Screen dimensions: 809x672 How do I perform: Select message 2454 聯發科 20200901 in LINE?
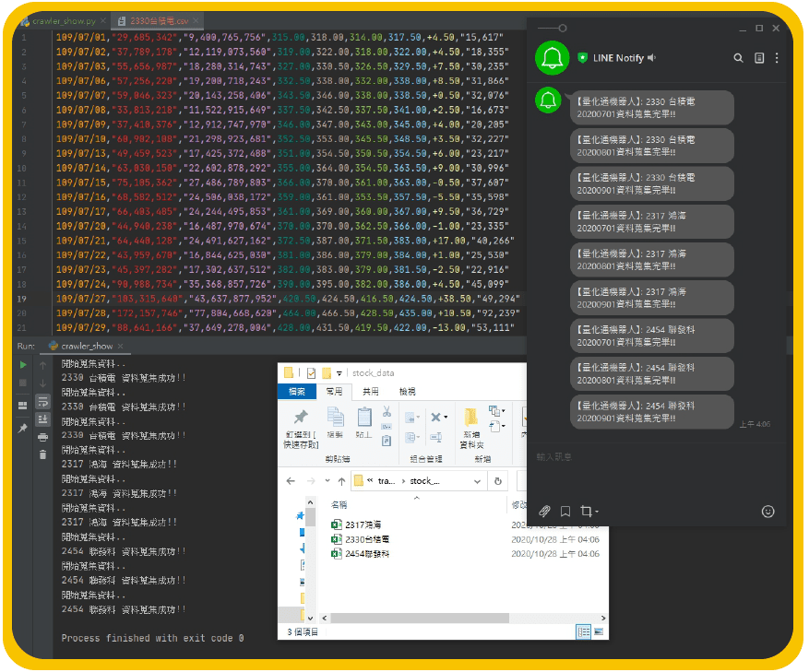pyautogui.click(x=651, y=411)
